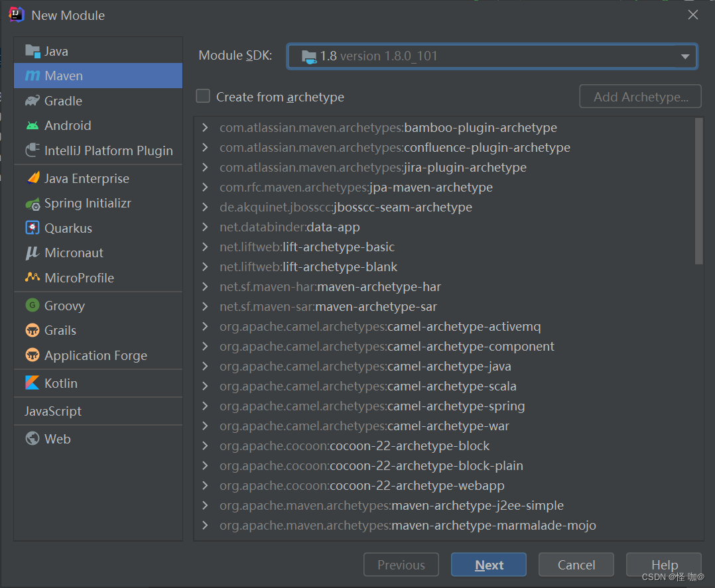Enable Create from archetype checkbox
Screen dimensions: 715x588
[203, 96]
